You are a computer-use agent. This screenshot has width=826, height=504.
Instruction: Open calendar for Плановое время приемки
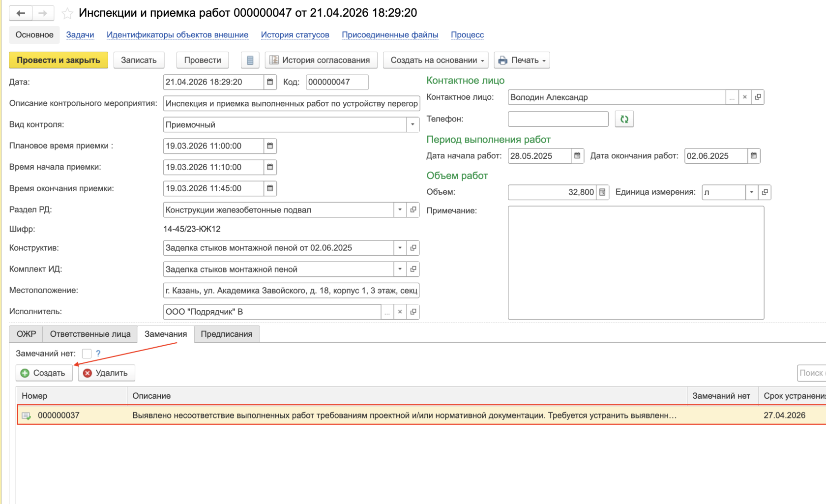point(270,146)
